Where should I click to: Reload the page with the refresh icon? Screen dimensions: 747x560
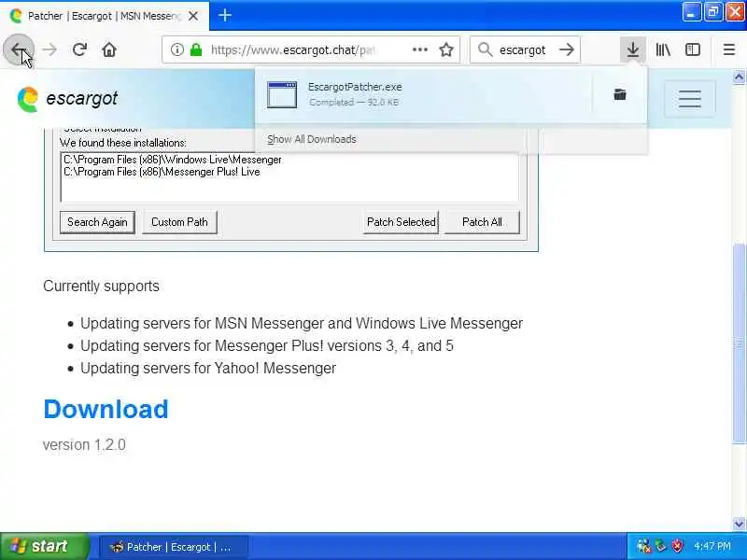pos(79,49)
